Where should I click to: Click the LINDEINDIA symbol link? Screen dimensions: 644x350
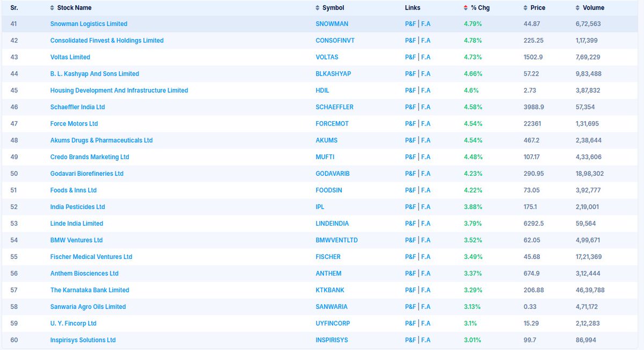click(333, 223)
